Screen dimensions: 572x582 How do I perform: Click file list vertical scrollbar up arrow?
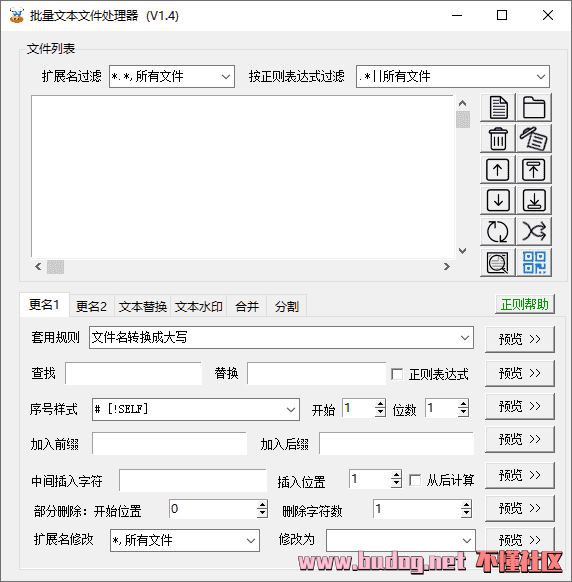click(x=462, y=103)
